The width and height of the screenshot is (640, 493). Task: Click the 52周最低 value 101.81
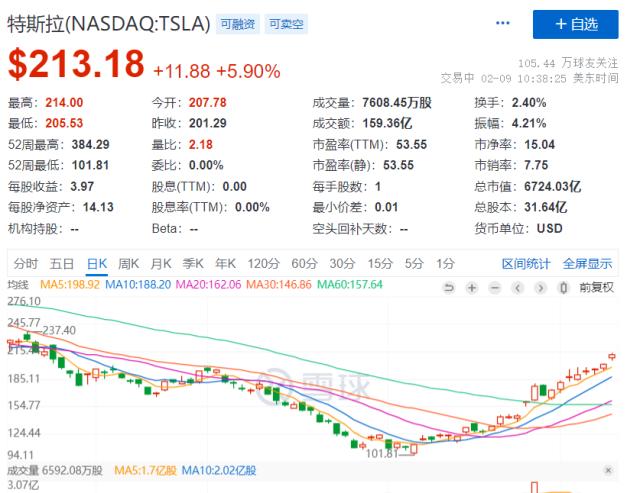click(x=90, y=165)
